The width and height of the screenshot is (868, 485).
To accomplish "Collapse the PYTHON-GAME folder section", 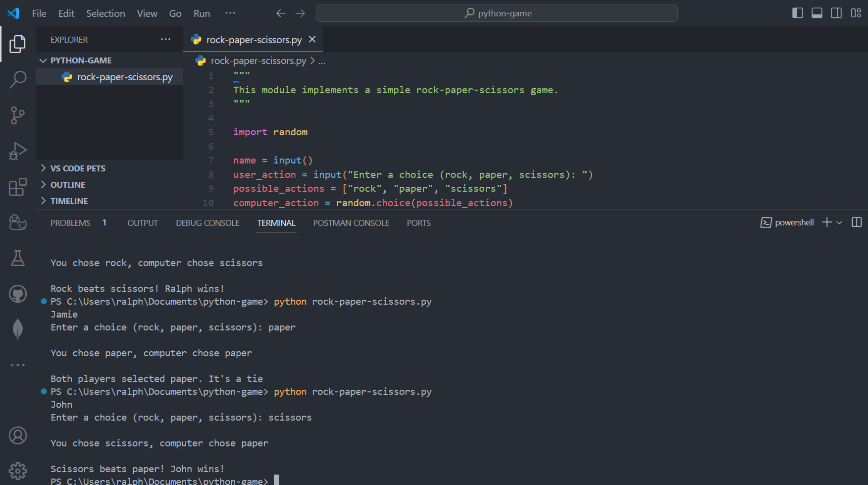I will tap(109, 60).
